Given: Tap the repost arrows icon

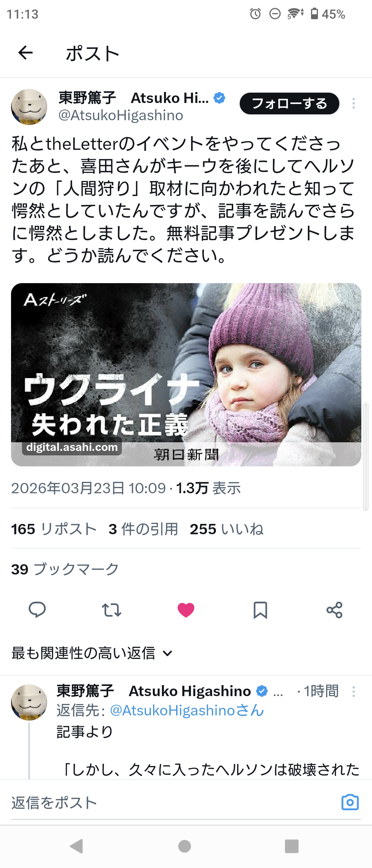Looking at the screenshot, I should (x=112, y=610).
